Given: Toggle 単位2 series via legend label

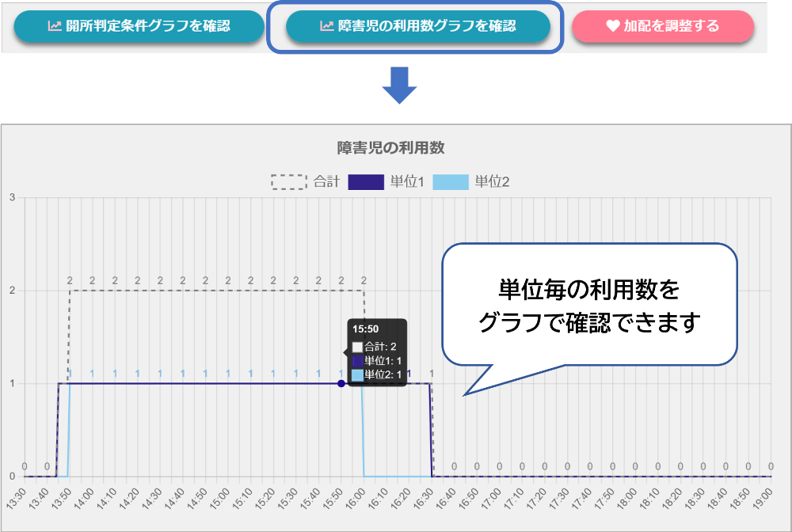Looking at the screenshot, I should click(x=492, y=182).
